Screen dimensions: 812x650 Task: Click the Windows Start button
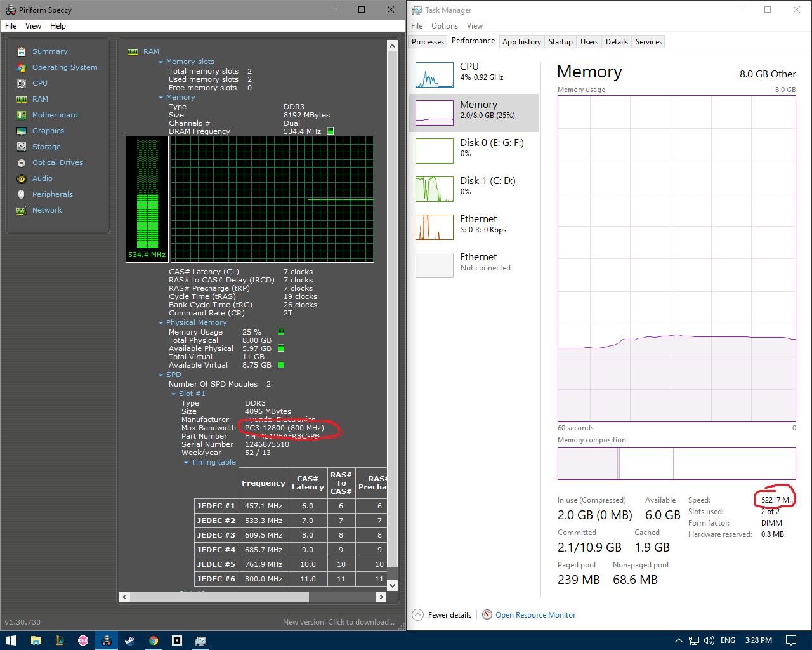(11, 640)
